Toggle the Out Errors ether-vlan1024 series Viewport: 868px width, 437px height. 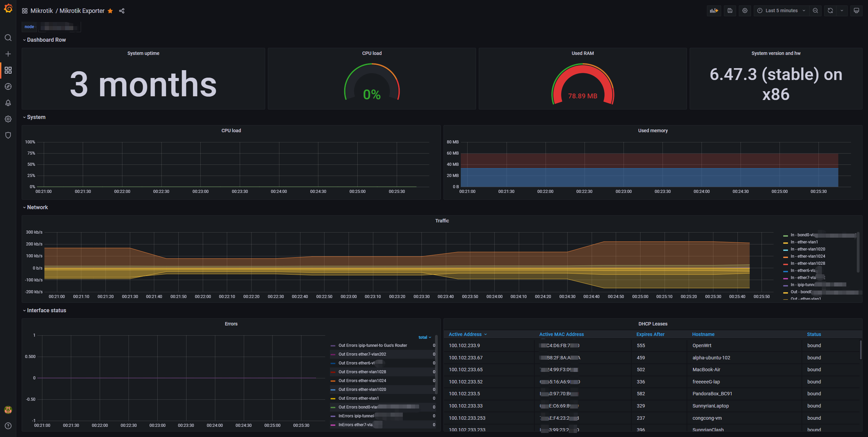(362, 381)
